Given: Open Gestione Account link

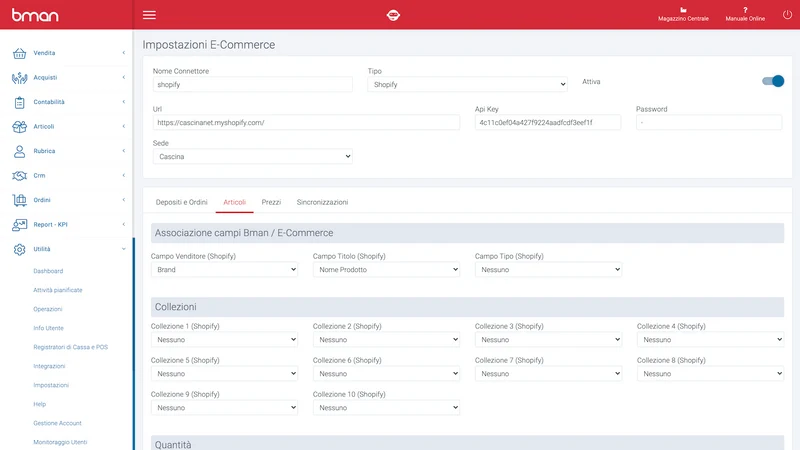Looking at the screenshot, I should pos(58,423).
